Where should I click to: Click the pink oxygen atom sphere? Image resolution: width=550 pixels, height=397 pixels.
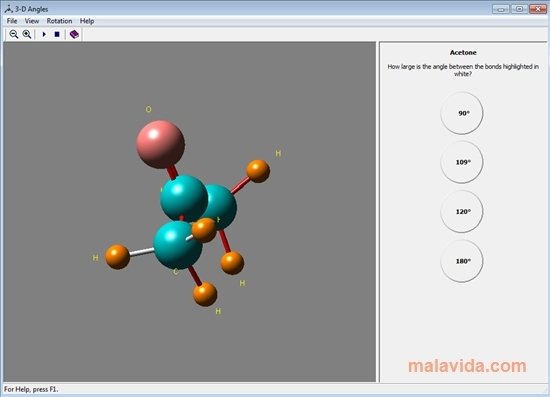(160, 144)
